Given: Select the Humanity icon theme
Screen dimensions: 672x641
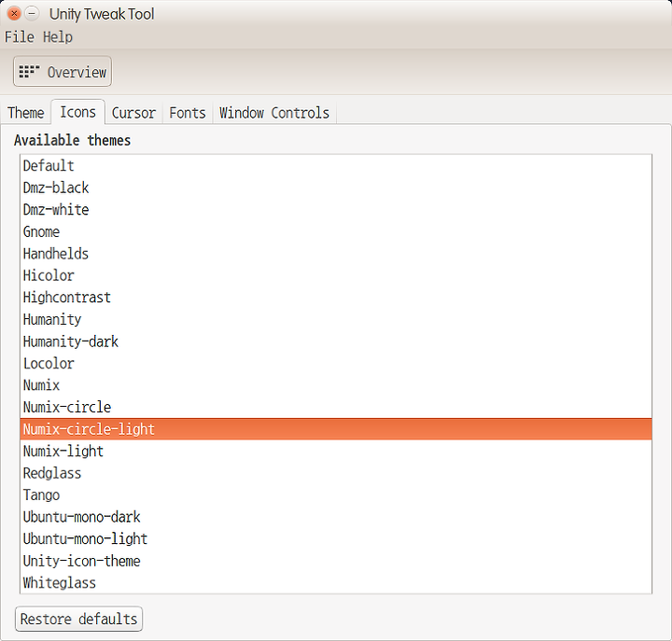Looking at the screenshot, I should [336, 320].
